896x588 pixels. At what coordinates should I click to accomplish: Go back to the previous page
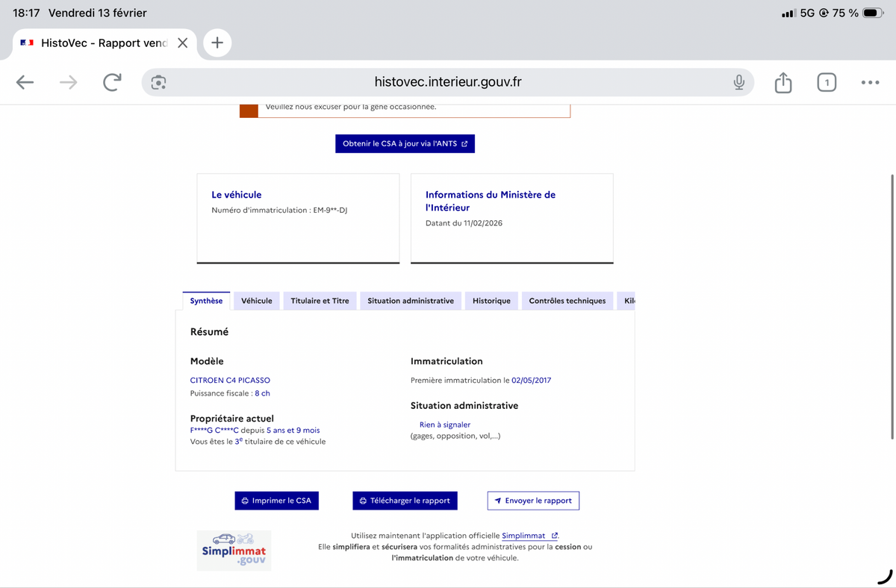pyautogui.click(x=25, y=82)
